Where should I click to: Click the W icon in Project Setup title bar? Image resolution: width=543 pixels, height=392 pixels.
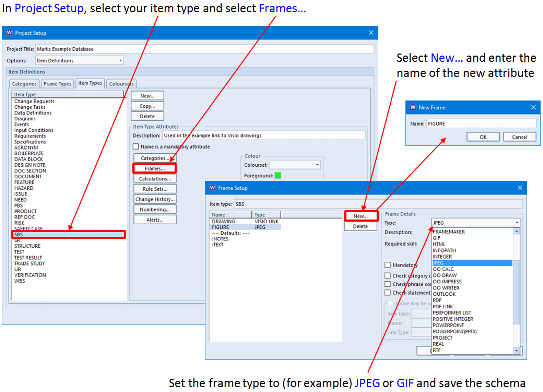(x=9, y=33)
